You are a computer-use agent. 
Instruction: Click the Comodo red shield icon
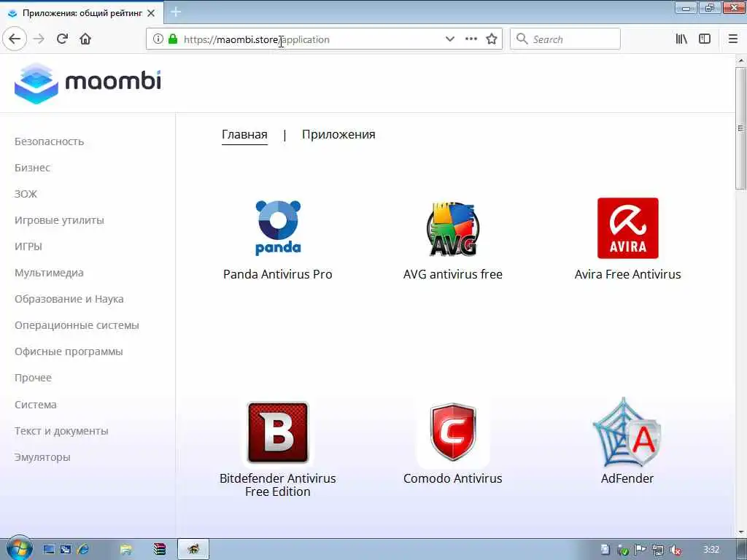pos(452,432)
